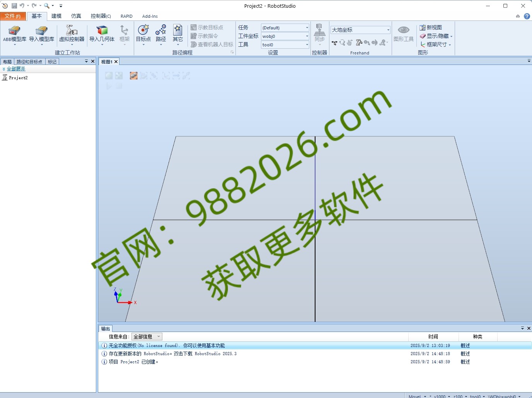The image size is (532, 398).
Task: Select the 2025/9/2 14:48:59 timestamp cell
Action: pyautogui.click(x=430, y=362)
